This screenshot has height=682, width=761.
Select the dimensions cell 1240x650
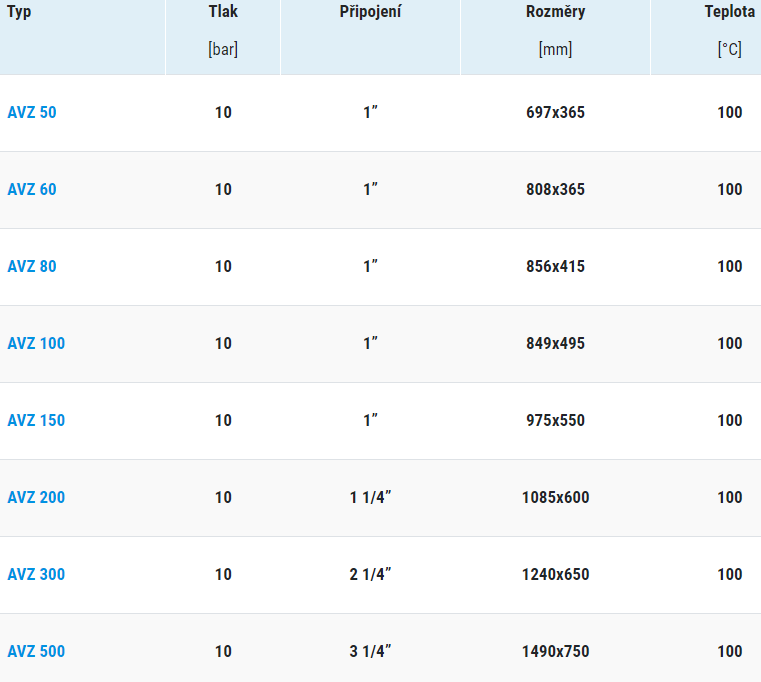(x=555, y=575)
